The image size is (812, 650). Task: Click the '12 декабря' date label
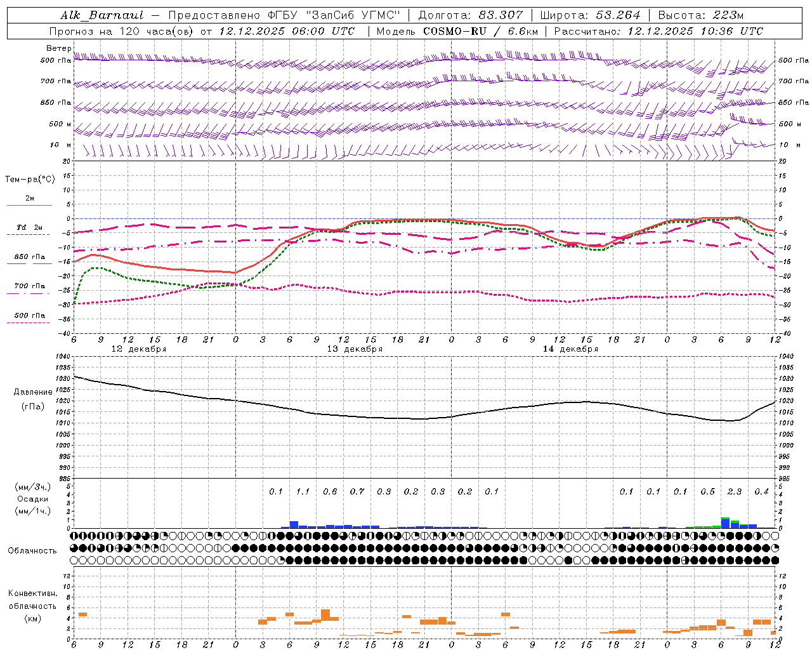click(x=139, y=349)
